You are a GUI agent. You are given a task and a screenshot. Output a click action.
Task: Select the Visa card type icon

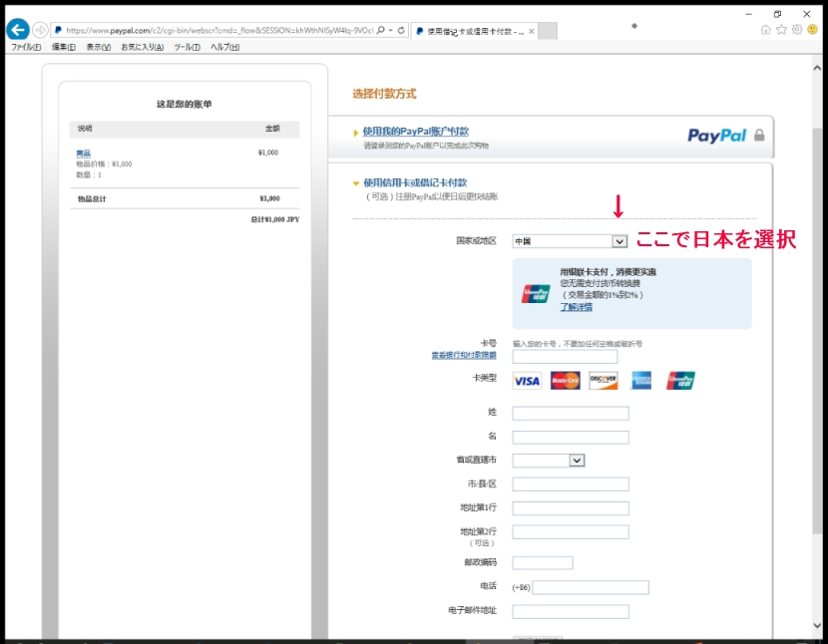[527, 381]
